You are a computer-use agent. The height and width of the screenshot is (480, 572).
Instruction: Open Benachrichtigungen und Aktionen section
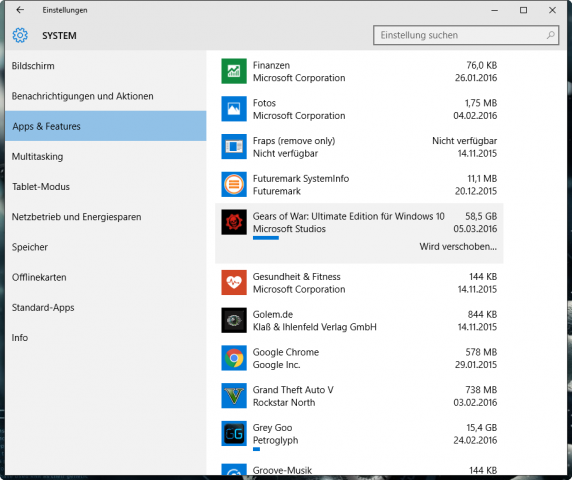pyautogui.click(x=106, y=96)
